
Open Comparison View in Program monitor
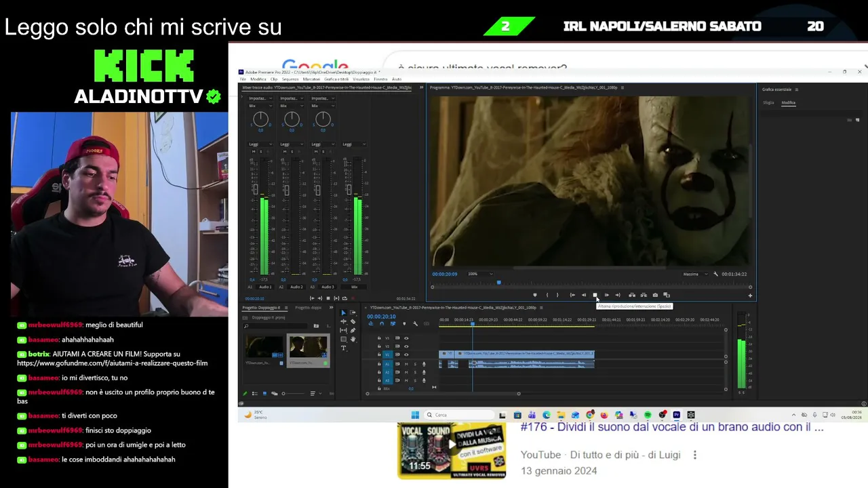(x=667, y=295)
